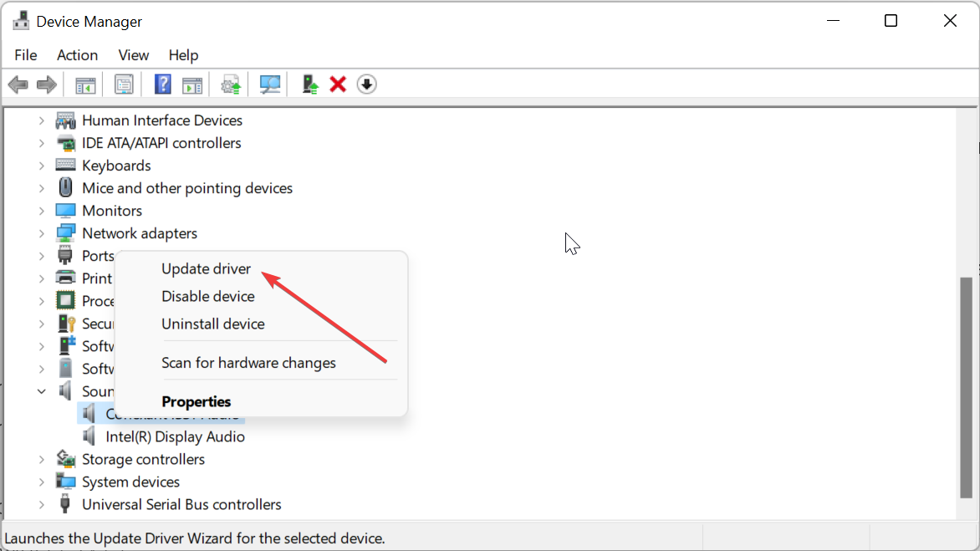Click the blue Help question mark icon
The height and width of the screenshot is (551, 980).
(x=162, y=84)
